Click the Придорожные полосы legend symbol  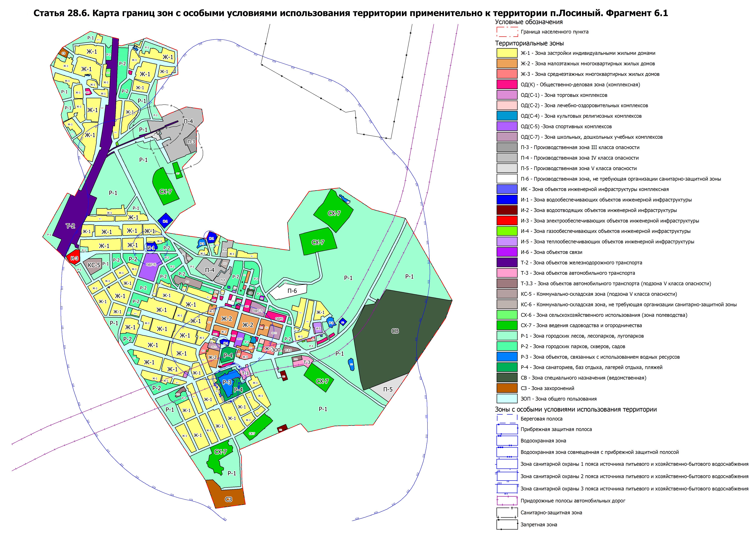(507, 501)
